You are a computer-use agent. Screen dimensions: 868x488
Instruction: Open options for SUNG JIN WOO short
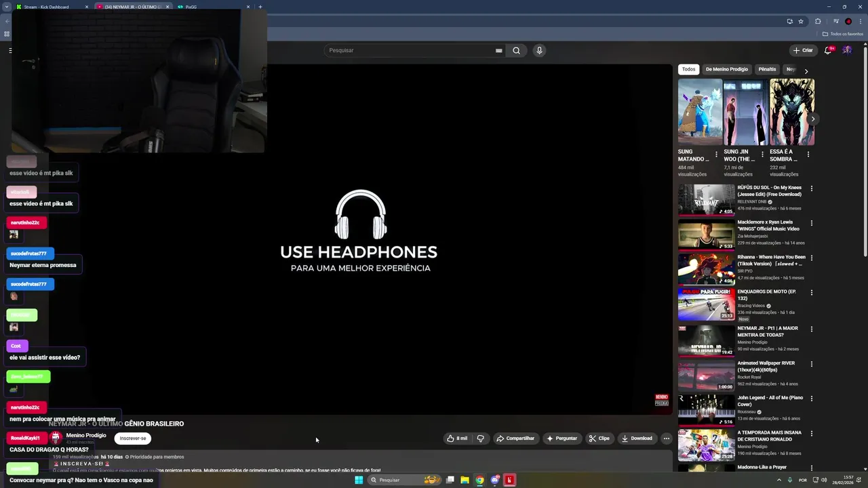(762, 155)
